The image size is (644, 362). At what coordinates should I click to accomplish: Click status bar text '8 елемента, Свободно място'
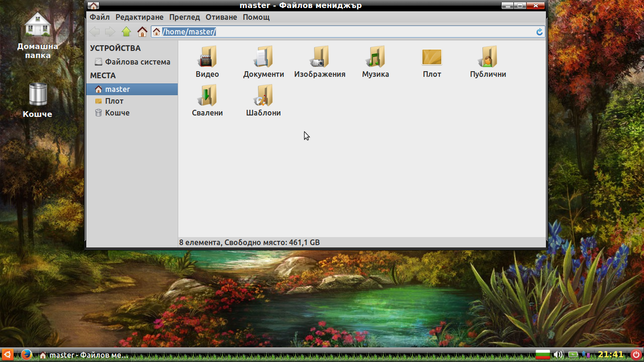pos(249,242)
